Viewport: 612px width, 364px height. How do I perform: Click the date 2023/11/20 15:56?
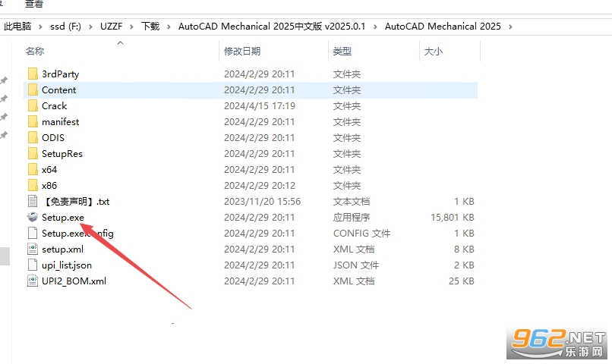coord(262,202)
